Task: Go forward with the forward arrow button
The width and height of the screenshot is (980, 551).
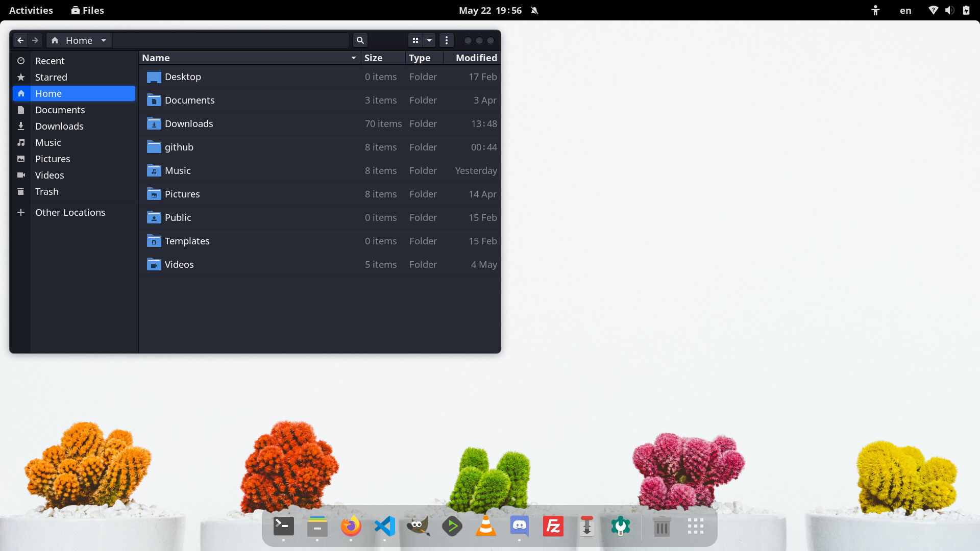Action: tap(35, 40)
